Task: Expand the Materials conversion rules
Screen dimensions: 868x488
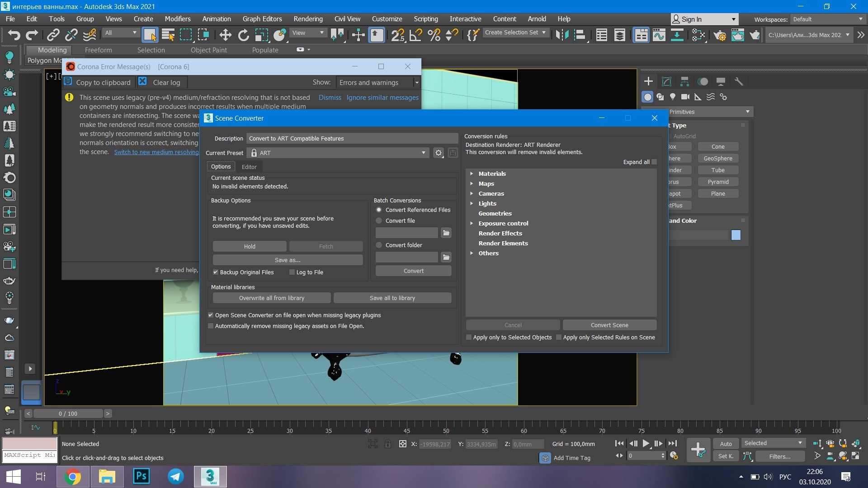Action: [x=472, y=174]
